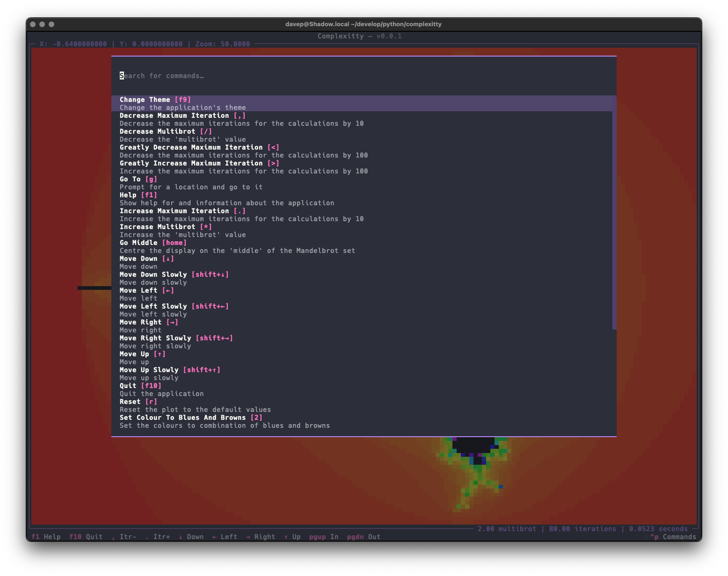Click "↑ Up" in the footer

point(292,537)
